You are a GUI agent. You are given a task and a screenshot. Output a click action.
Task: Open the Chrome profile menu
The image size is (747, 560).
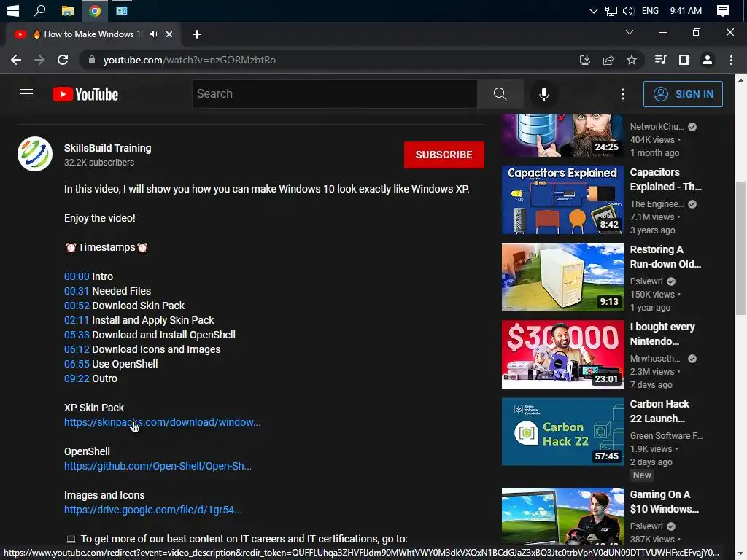point(708,60)
